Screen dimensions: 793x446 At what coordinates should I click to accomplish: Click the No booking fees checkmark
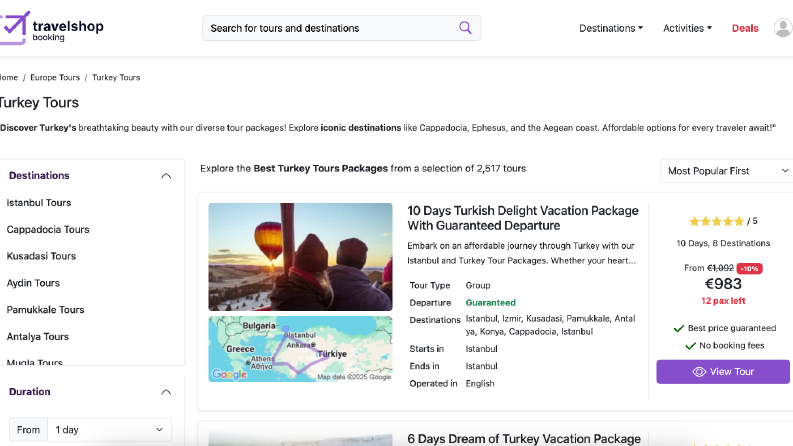click(690, 346)
